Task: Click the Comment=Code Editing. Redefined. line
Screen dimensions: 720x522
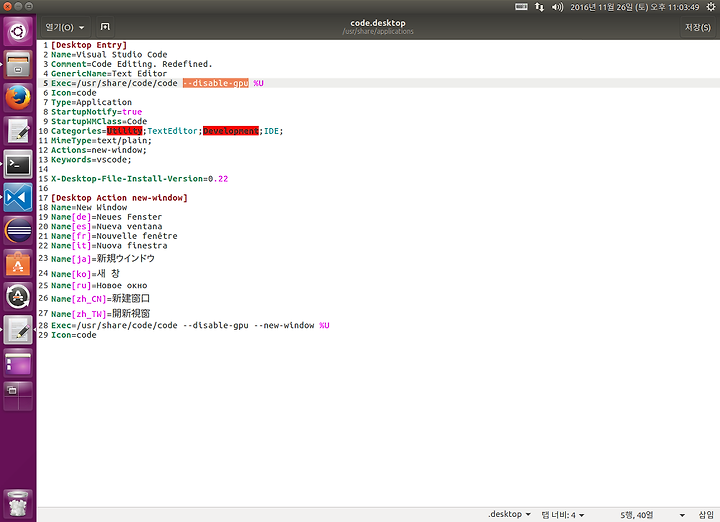Action: [131, 64]
